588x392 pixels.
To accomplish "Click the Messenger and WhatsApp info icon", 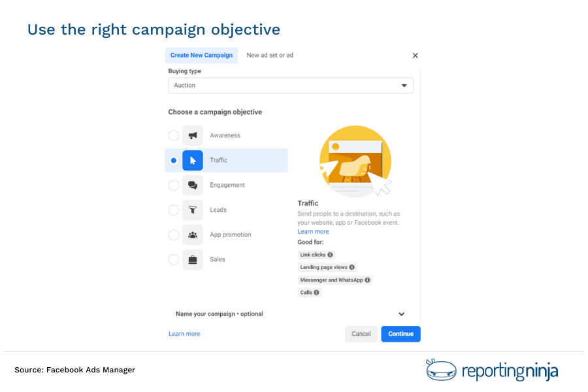I will point(367,280).
